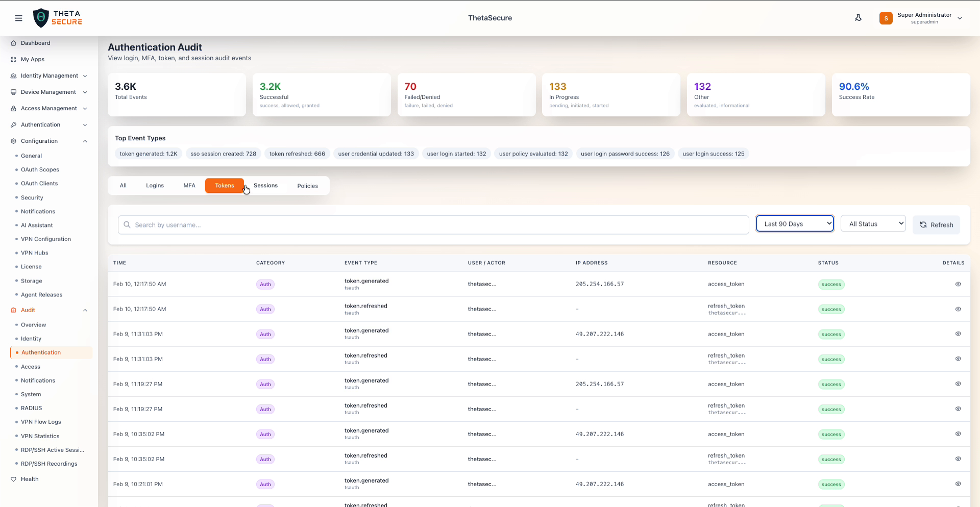Image resolution: width=980 pixels, height=507 pixels.
Task: Open RDP/SSH Recordings under Audit
Action: click(49, 464)
